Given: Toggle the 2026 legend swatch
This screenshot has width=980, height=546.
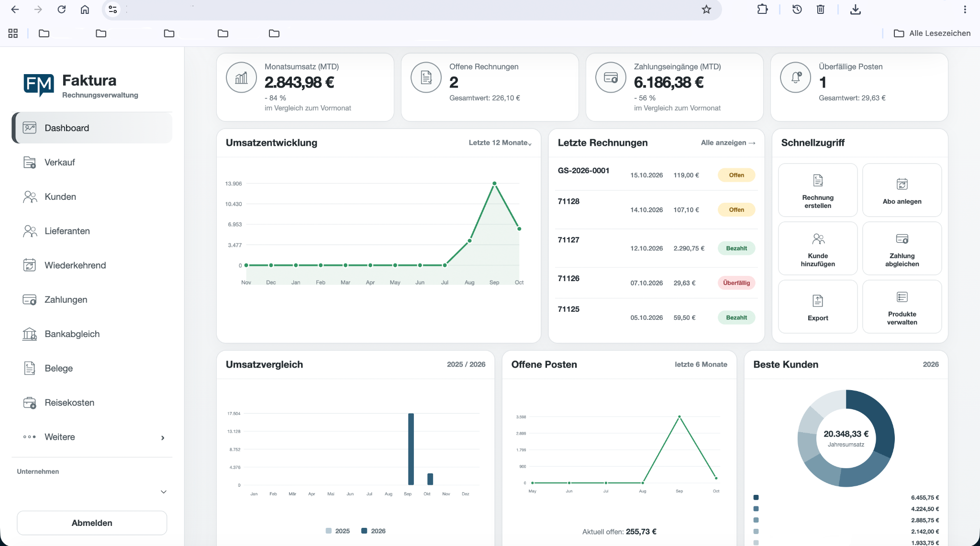Looking at the screenshot, I should click(x=364, y=531).
